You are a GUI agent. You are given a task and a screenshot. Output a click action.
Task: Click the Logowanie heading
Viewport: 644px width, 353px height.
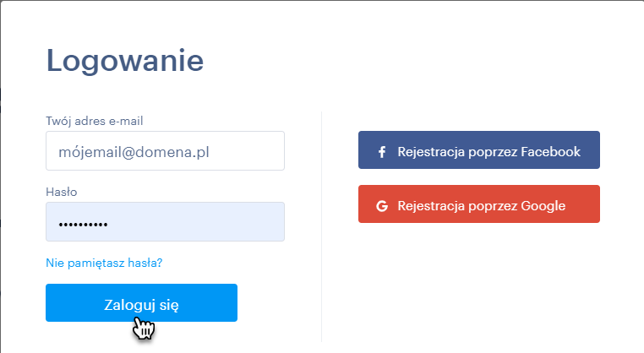[125, 62]
